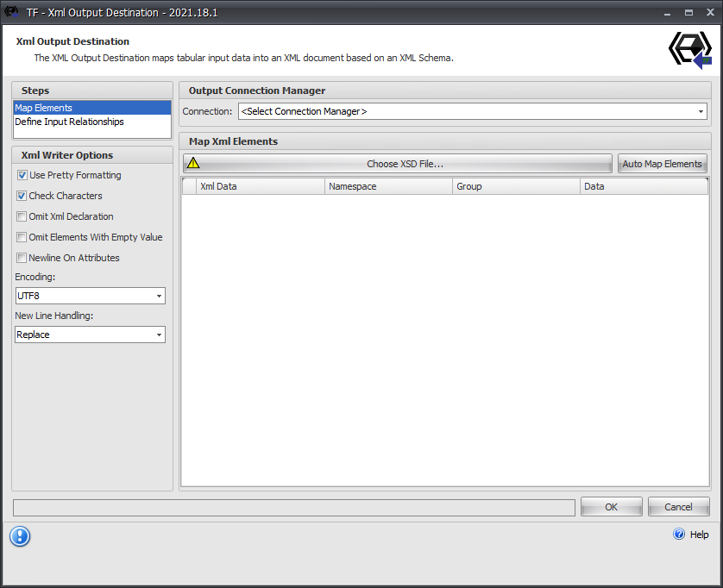Screen dimensions: 723x588
Task: Click the Auto Map Elements button
Action: [x=662, y=163]
